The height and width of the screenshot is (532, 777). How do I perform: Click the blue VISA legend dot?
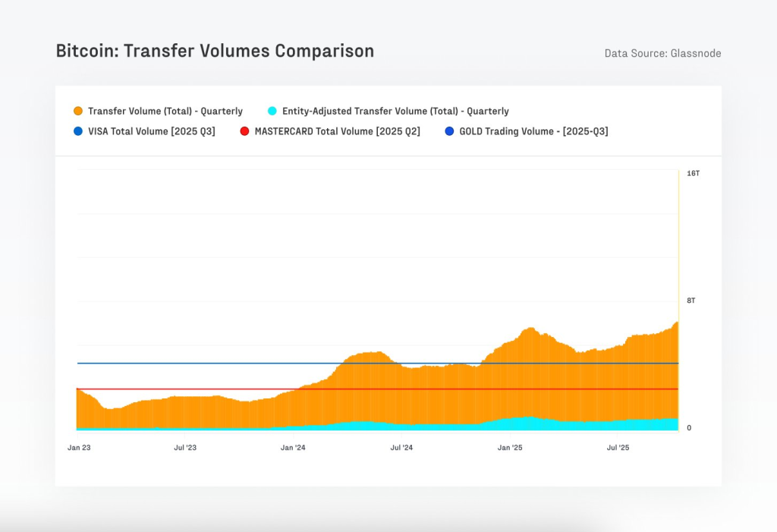click(x=77, y=131)
